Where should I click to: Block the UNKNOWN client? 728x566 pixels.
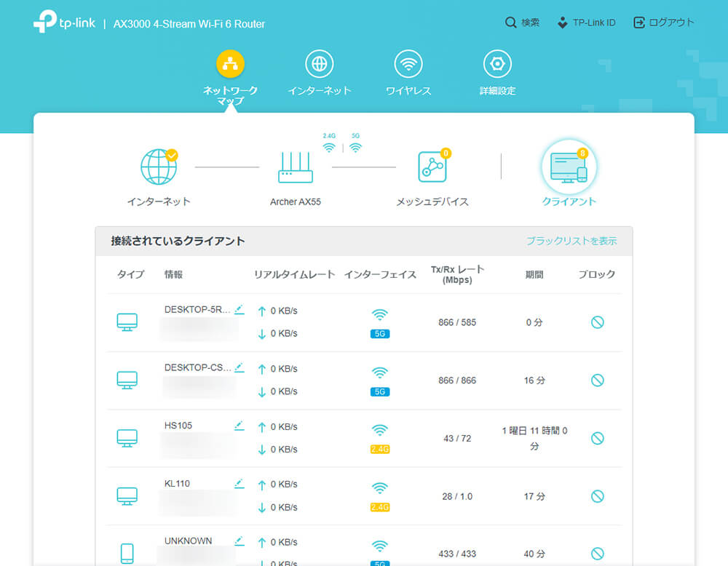[x=598, y=554]
